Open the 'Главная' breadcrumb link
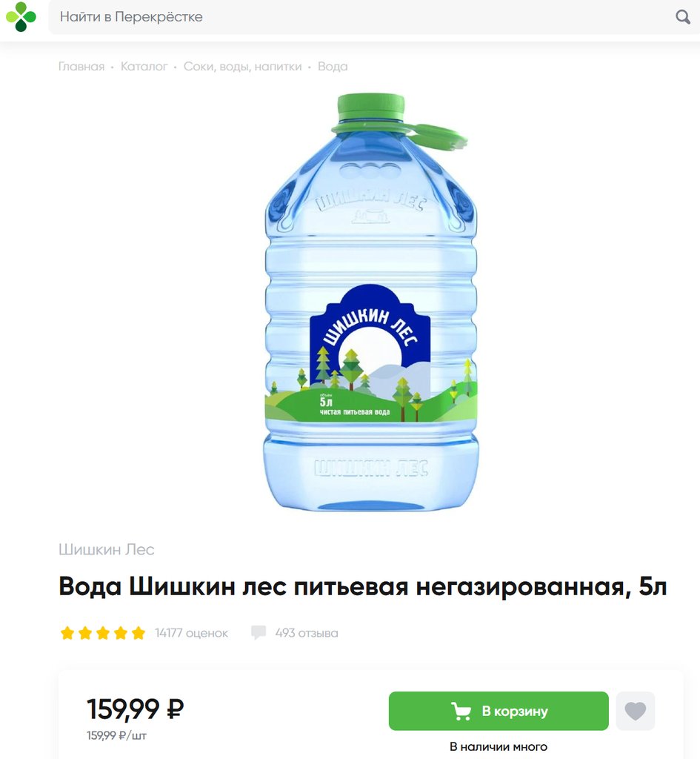The image size is (700, 759). tap(81, 66)
